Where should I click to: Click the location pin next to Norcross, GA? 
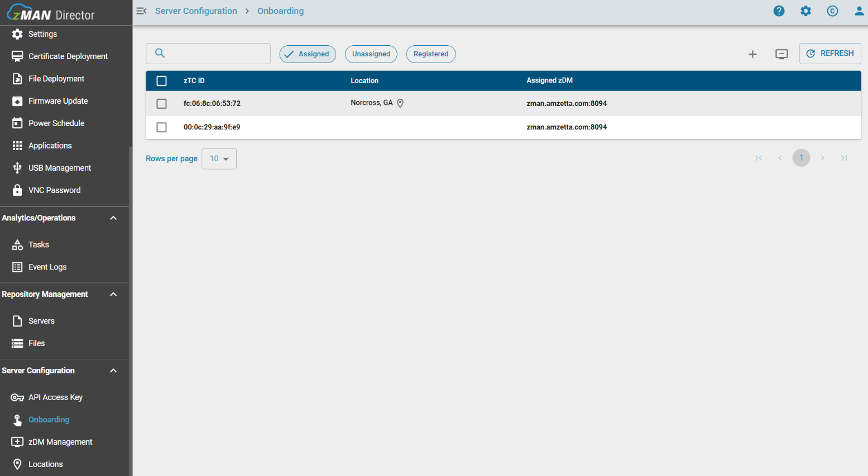tap(400, 103)
